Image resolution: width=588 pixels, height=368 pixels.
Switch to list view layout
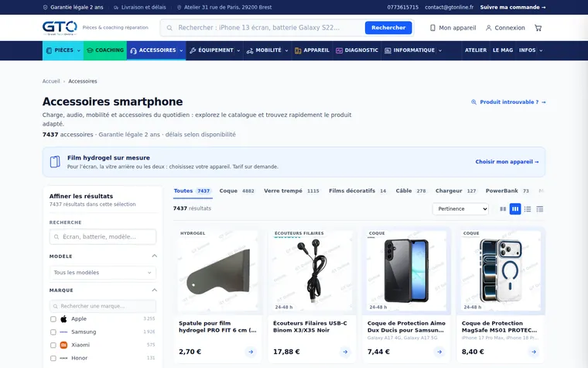click(x=528, y=208)
